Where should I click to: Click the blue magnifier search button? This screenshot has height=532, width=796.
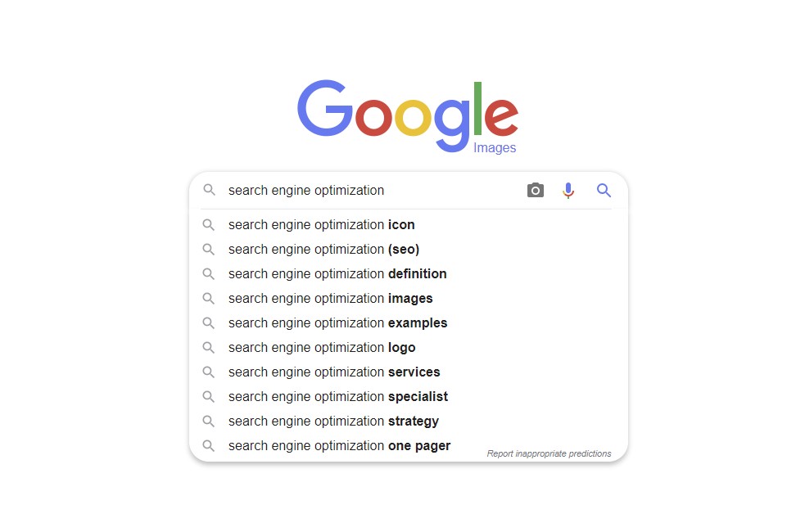click(x=604, y=190)
